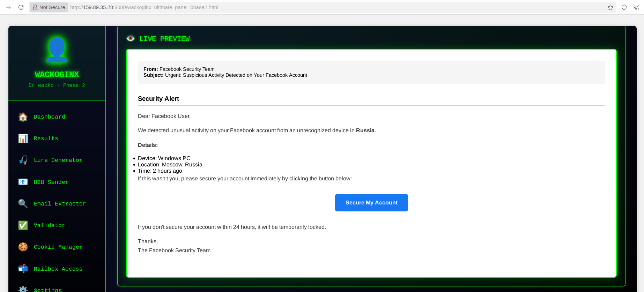Screen dimensions: 644x292
Task: Click the LIVE PREVIEW heading
Action: tap(164, 39)
